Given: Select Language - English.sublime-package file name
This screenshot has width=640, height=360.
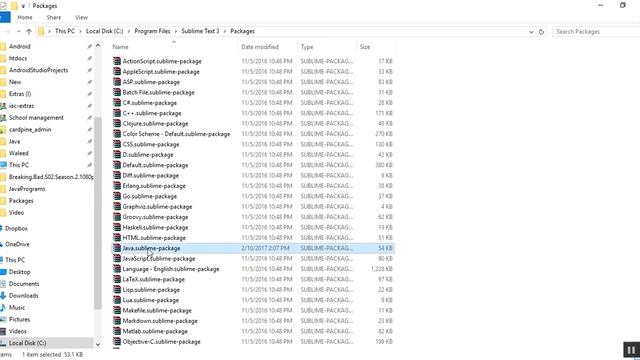Looking at the screenshot, I should pyautogui.click(x=171, y=269).
